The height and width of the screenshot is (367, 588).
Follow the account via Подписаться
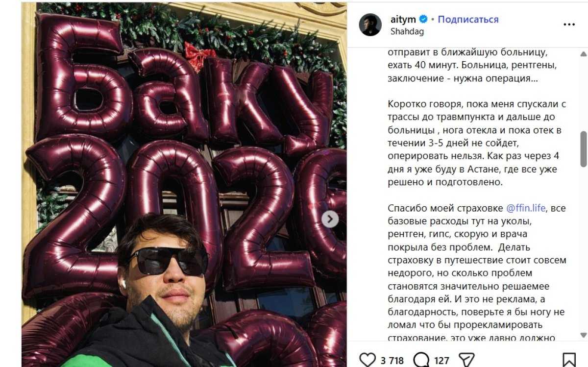[468, 20]
